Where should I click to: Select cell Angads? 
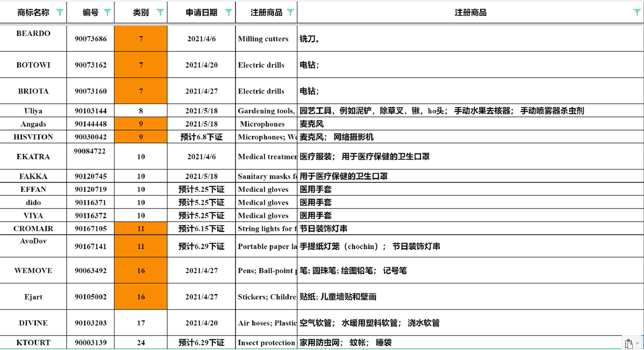[x=33, y=124]
